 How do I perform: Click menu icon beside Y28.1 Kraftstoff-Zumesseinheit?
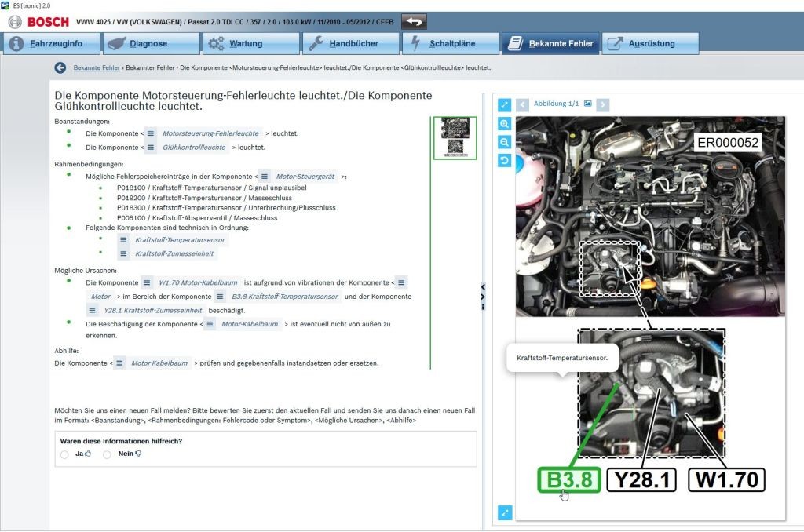(x=93, y=310)
